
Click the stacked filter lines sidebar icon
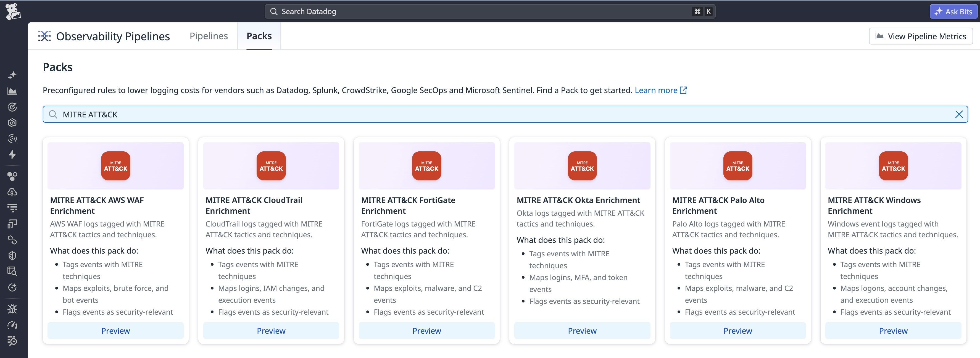(12, 208)
